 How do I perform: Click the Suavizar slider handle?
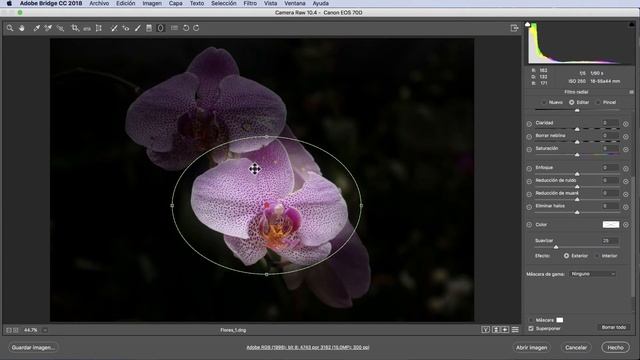click(556, 247)
